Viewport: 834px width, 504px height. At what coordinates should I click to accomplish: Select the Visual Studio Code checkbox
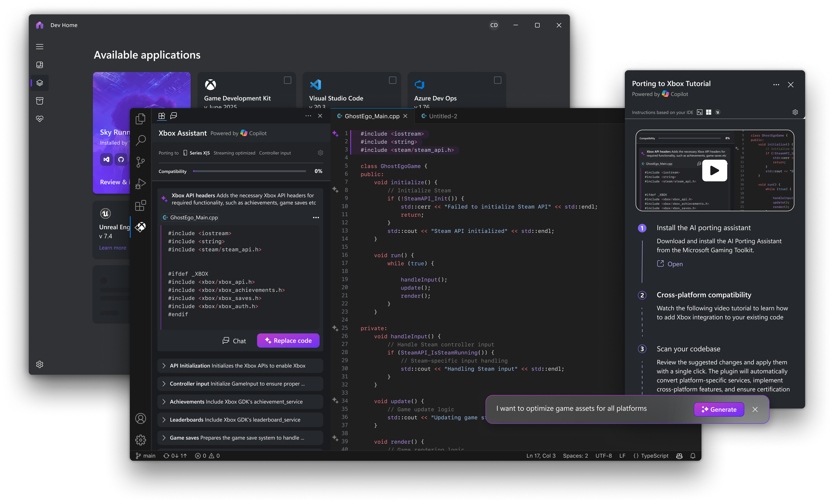coord(392,80)
